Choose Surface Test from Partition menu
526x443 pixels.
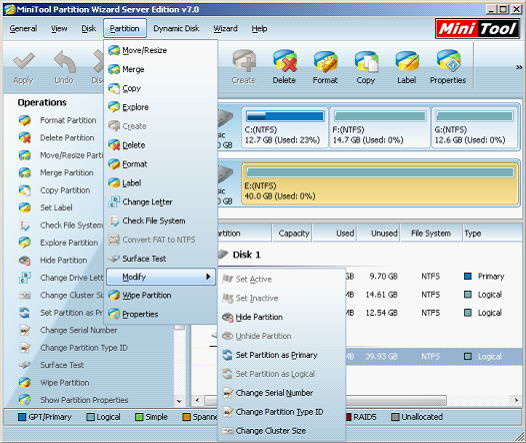point(161,259)
